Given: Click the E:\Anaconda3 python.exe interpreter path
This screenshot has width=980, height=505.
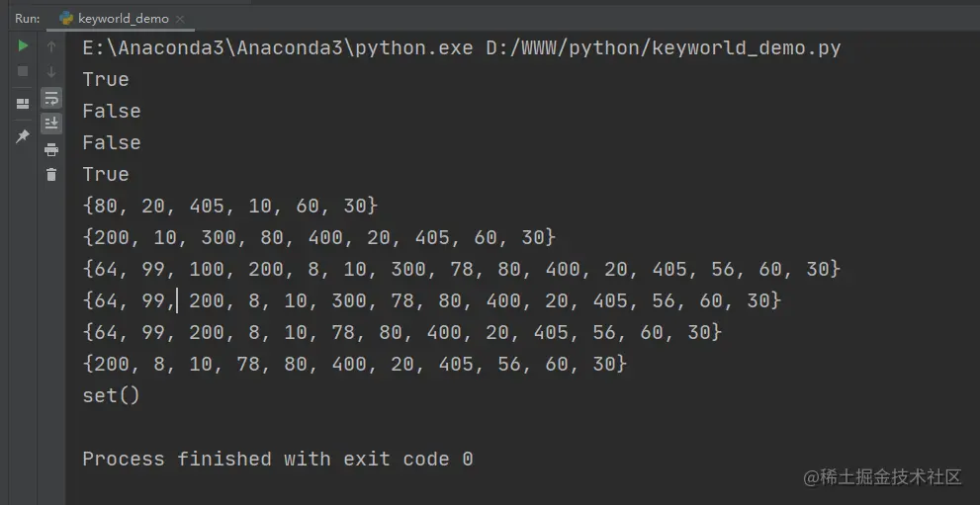Looking at the screenshot, I should pos(278,48).
